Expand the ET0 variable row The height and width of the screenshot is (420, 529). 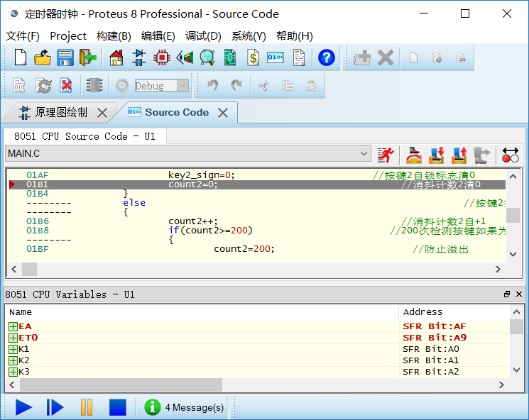click(13, 338)
